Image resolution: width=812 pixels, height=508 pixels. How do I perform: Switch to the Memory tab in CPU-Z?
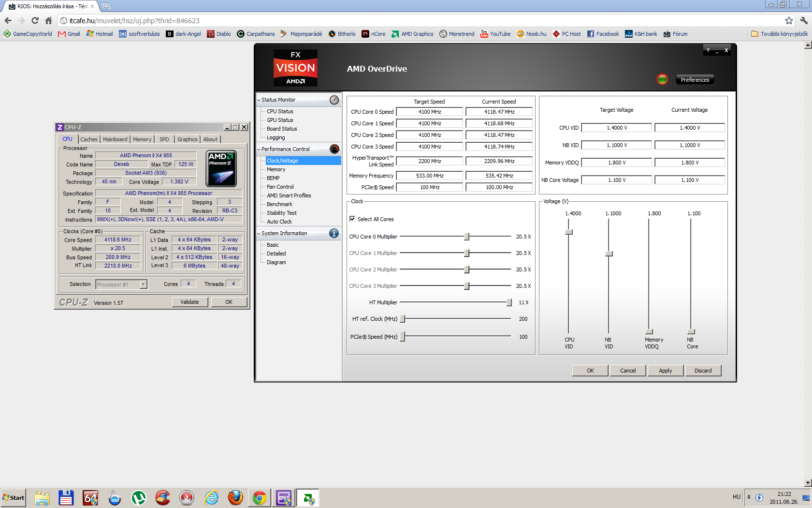coord(142,139)
